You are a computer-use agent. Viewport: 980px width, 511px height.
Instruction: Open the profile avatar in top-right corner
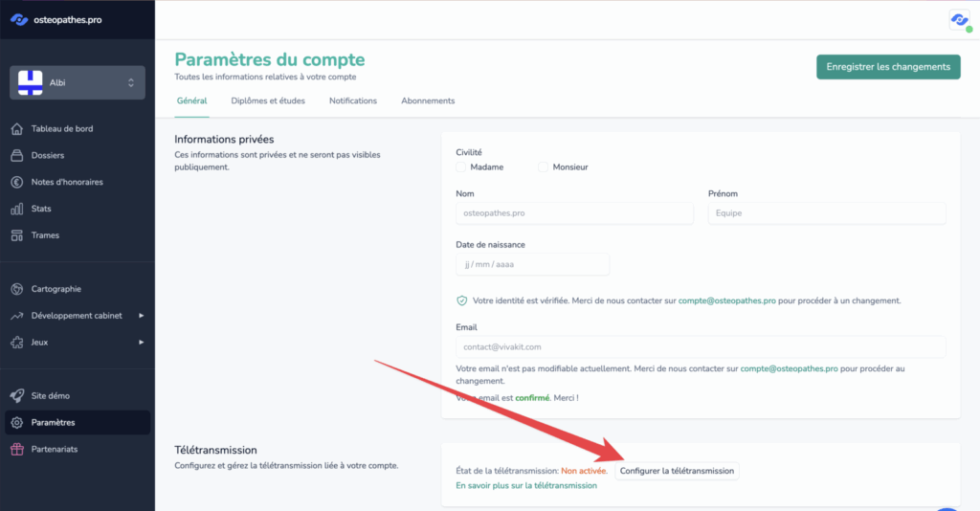click(x=958, y=20)
